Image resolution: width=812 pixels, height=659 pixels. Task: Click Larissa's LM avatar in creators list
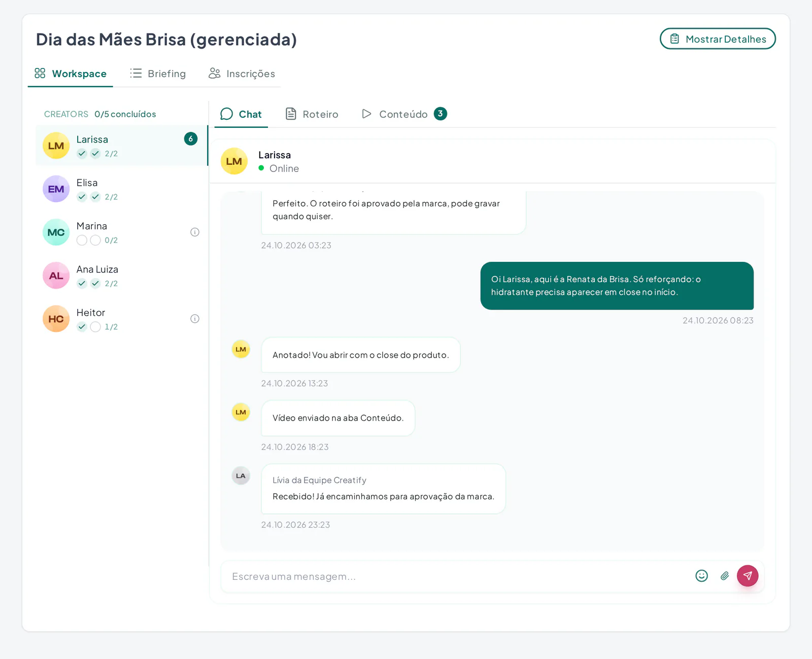point(56,146)
